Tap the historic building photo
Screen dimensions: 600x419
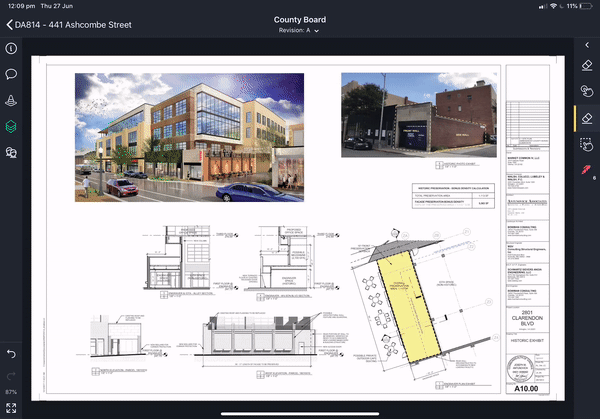click(419, 115)
